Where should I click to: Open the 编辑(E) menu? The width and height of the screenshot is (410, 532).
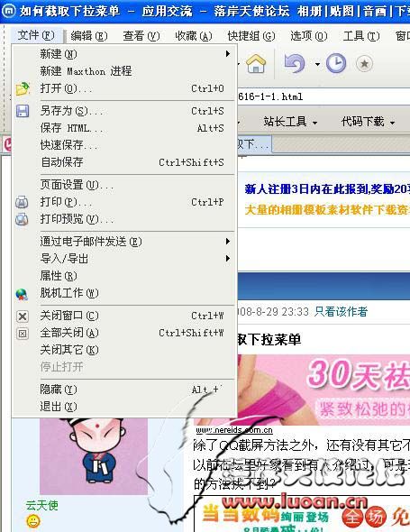89,36
